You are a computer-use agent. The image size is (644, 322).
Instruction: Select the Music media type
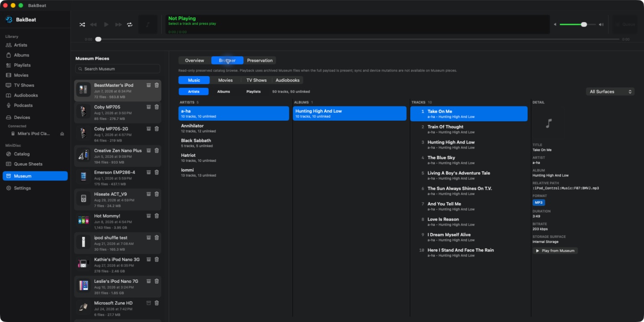coord(194,80)
